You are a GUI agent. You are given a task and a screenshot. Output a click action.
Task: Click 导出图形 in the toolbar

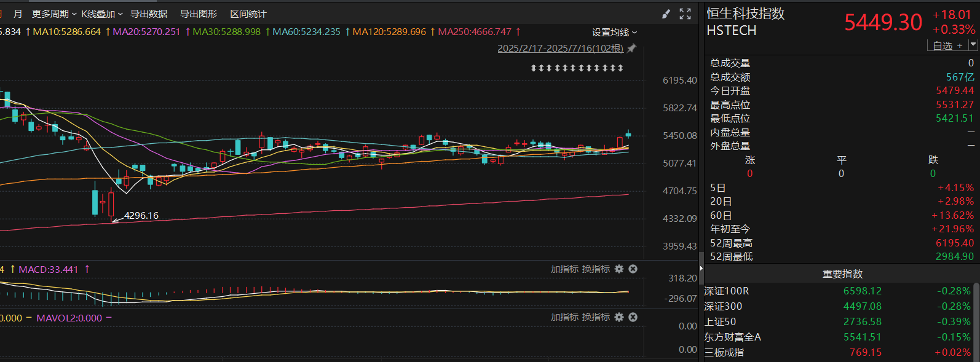(199, 14)
